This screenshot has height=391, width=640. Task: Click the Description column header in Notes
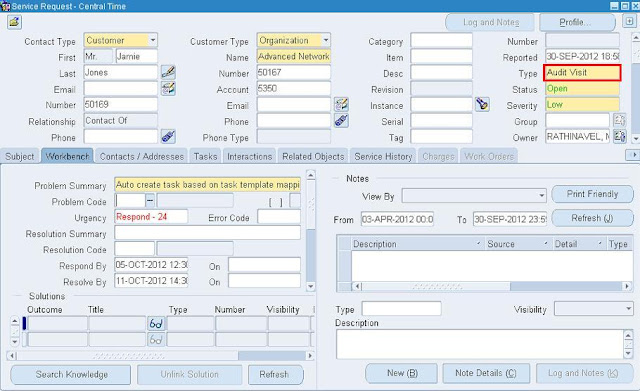(x=418, y=244)
